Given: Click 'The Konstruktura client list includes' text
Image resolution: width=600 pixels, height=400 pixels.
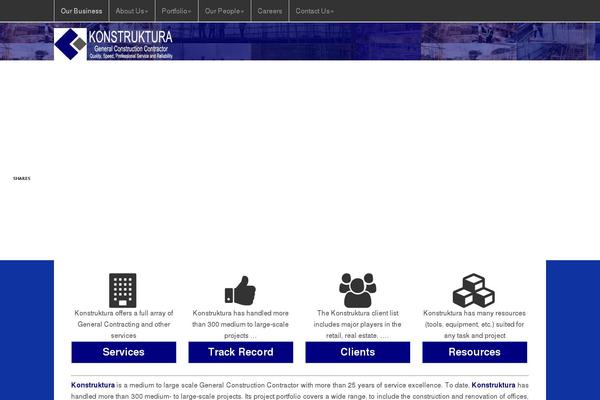Looking at the screenshot, I should click(357, 324).
